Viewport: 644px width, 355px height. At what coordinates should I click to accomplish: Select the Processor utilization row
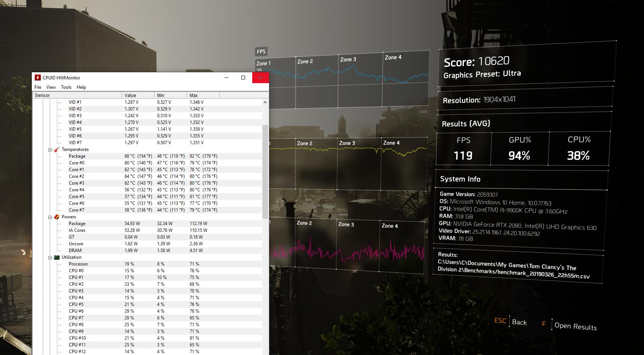[x=147, y=264]
